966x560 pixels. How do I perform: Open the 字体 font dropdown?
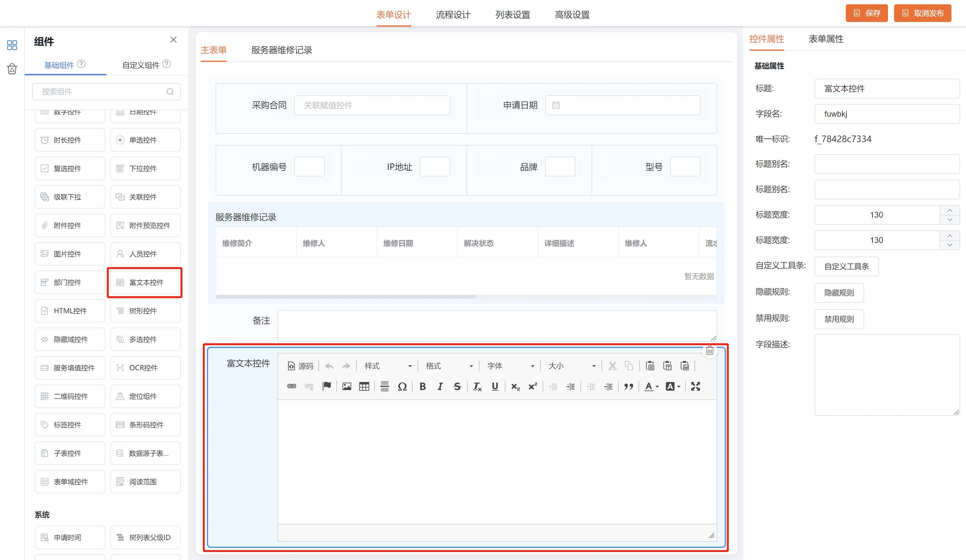click(510, 366)
